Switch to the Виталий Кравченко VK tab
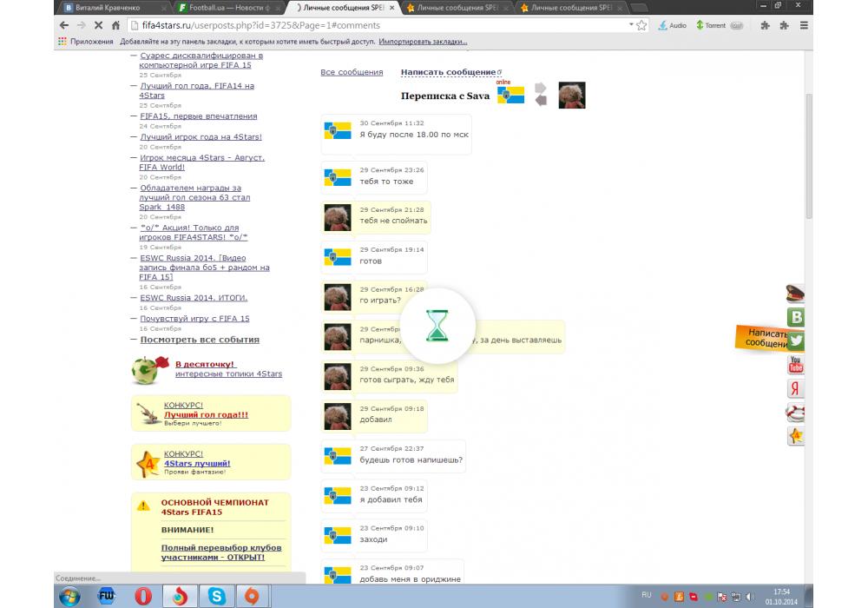Image resolution: width=868 pixels, height=608 pixels. coord(108,7)
